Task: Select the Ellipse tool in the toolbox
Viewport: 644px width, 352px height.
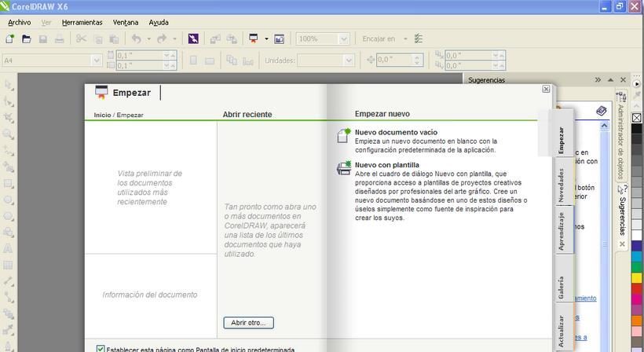Action: click(x=9, y=200)
